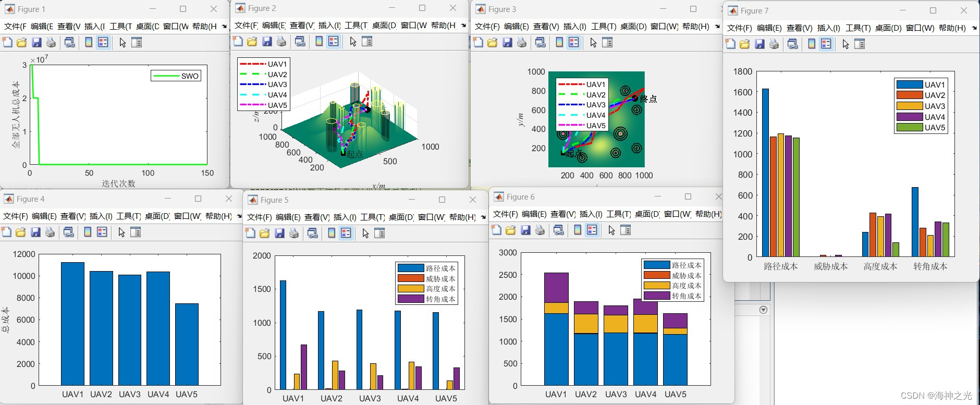Open 工具(T) menu in Figure 6
The width and height of the screenshot is (980, 405).
(618, 214)
